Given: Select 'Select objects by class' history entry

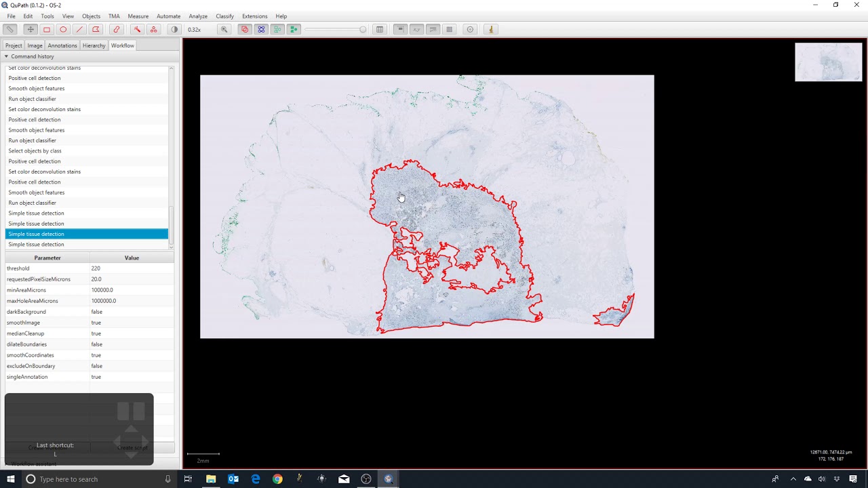Looking at the screenshot, I should pos(87,150).
